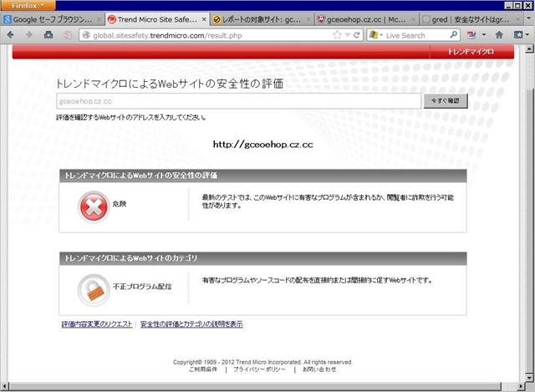Screen dimensions: 535x392
Task: Click the horizontal scrollbar right arrow
Action: pyautogui.click(x=520, y=386)
